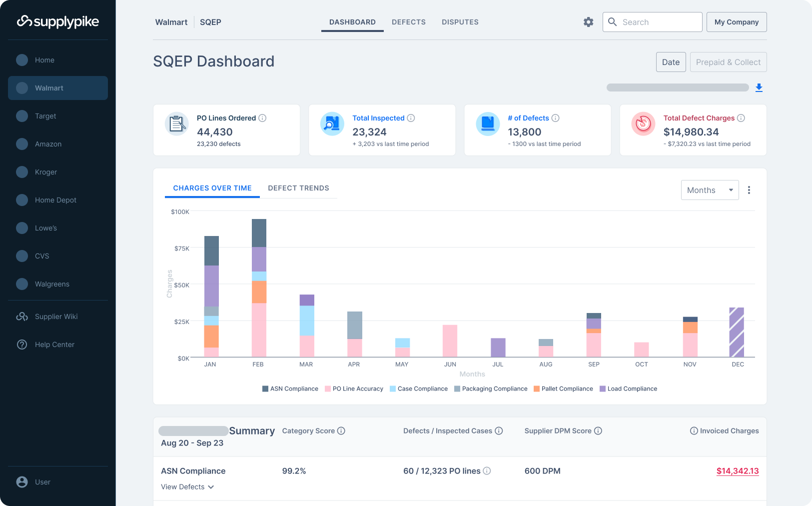Screen dimensions: 812x506
Task: Switch to the Defects tab
Action: click(409, 22)
